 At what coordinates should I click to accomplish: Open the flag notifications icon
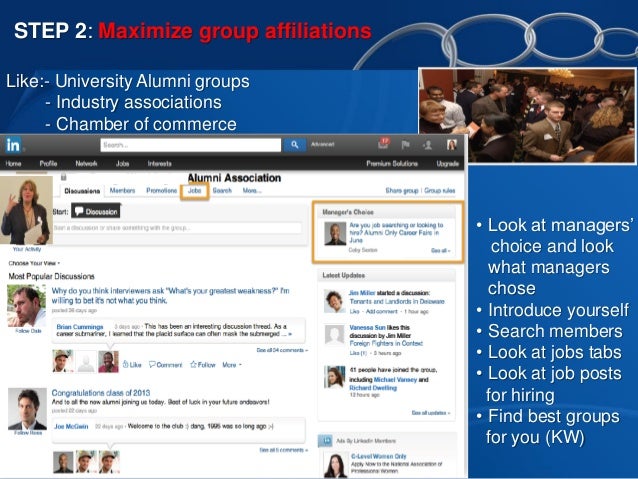[x=405, y=144]
